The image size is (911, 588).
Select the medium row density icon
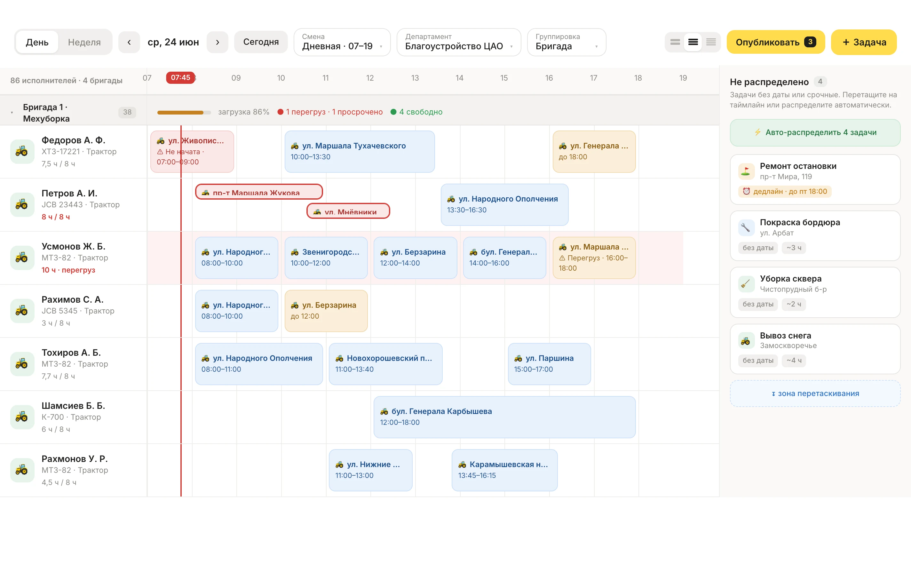[x=693, y=42]
